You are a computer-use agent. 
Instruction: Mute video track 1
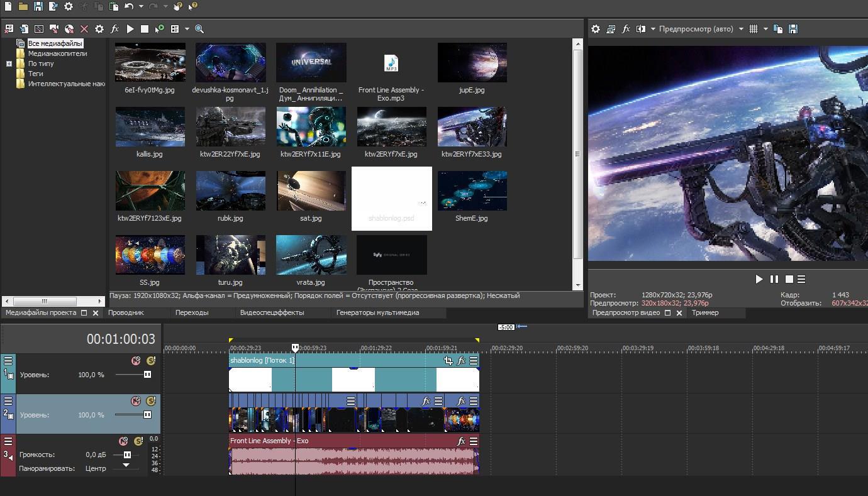[x=136, y=361]
